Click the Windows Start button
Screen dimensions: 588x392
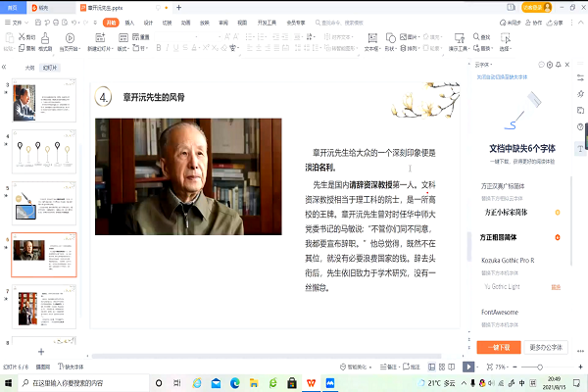[8, 383]
